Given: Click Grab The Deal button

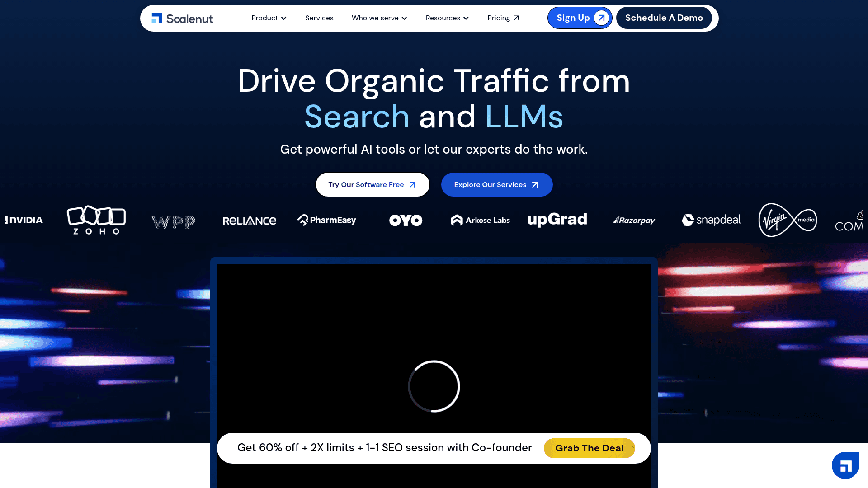Looking at the screenshot, I should coord(590,448).
